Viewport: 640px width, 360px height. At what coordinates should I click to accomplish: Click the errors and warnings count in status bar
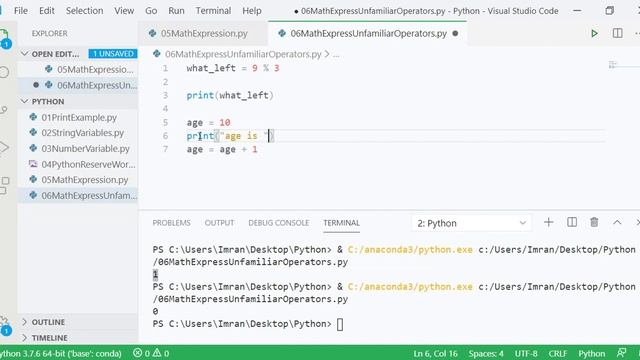coord(151,353)
